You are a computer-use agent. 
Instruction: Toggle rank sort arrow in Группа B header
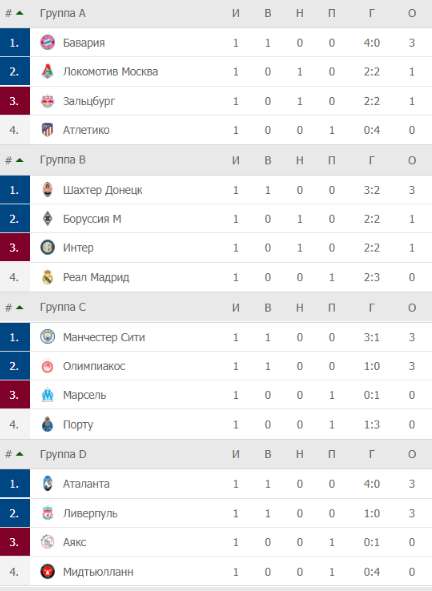[20, 160]
